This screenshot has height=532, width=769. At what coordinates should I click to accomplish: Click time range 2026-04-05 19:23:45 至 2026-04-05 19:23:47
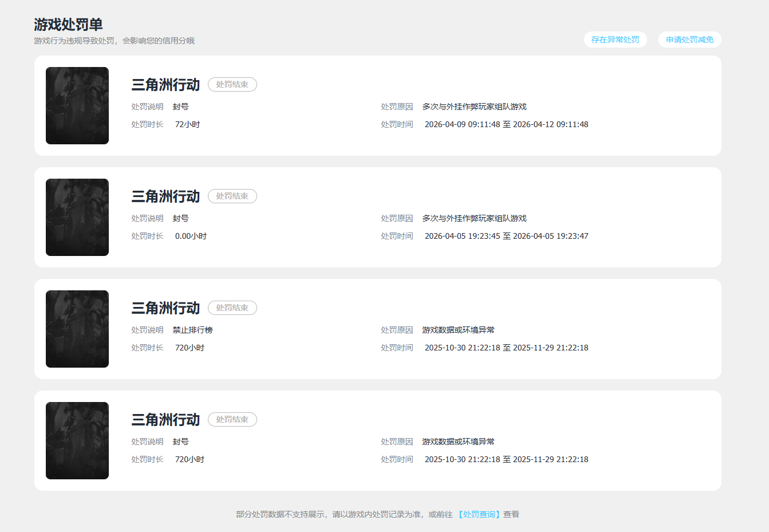point(506,236)
